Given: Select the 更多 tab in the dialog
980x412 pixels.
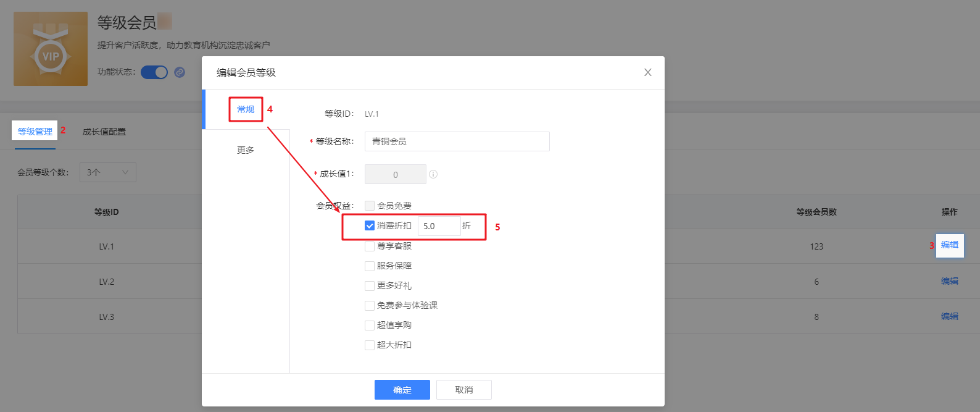Looking at the screenshot, I should coord(246,150).
